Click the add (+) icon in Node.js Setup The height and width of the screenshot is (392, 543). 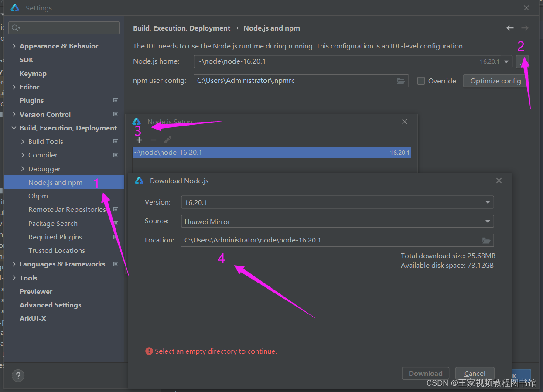coord(139,140)
